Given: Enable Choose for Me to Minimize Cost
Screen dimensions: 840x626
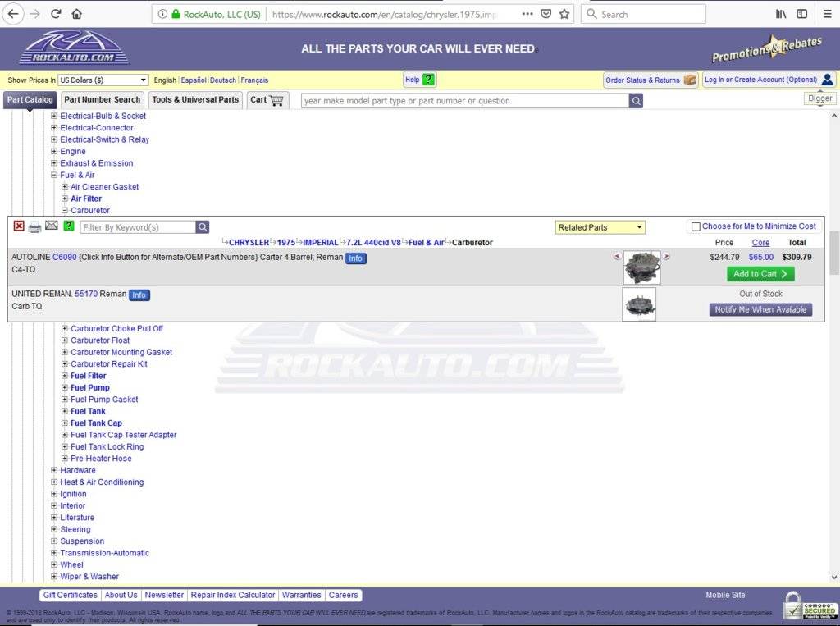Looking at the screenshot, I should click(x=696, y=226).
